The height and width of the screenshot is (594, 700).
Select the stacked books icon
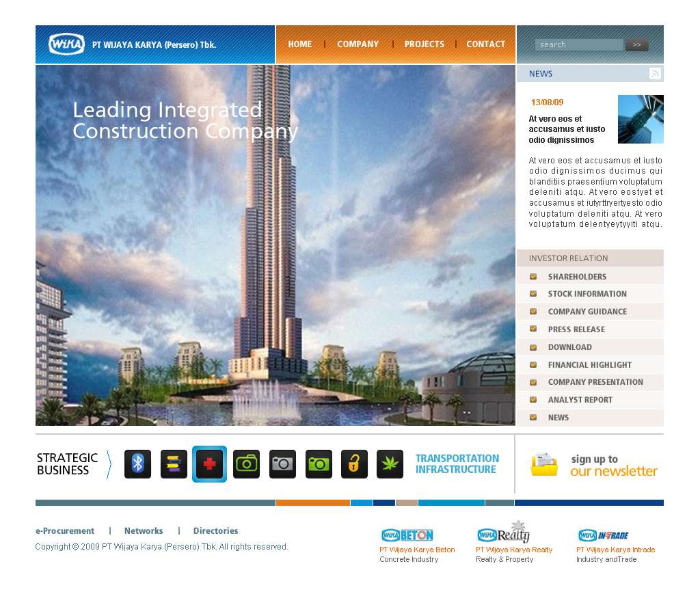point(174,464)
